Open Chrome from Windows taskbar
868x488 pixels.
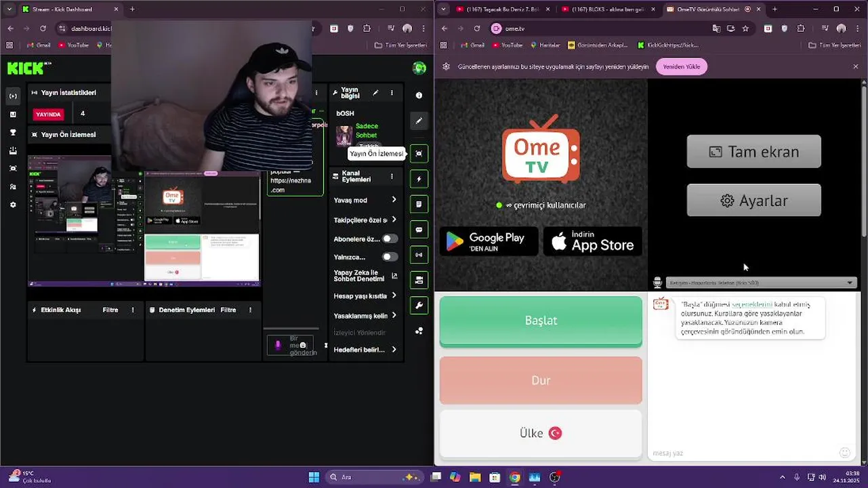(515, 477)
